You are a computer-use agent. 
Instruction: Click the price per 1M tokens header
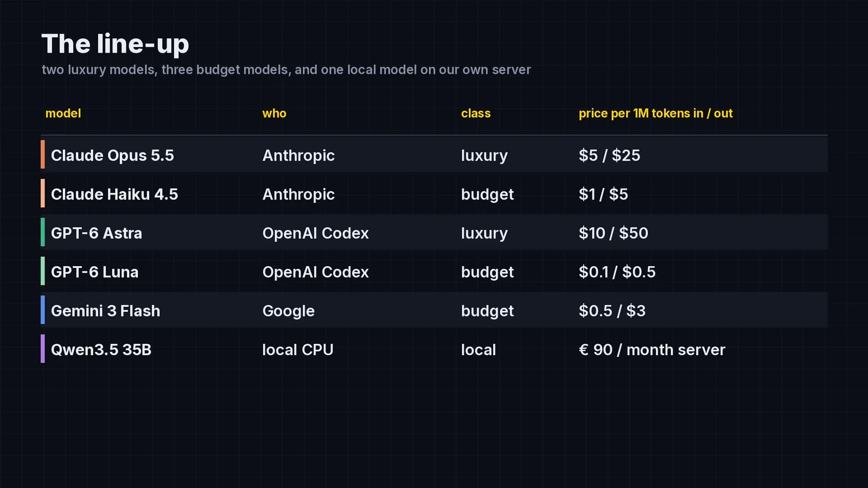coord(655,113)
